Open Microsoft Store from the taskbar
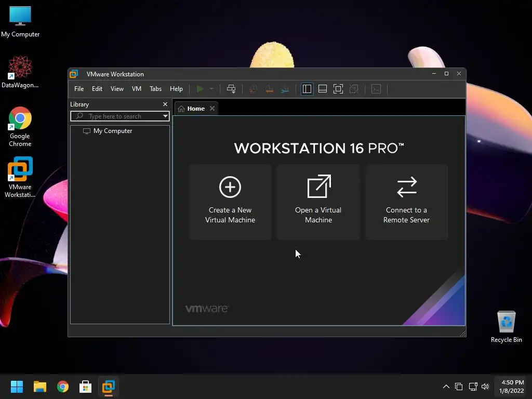532x399 pixels. tap(86, 387)
